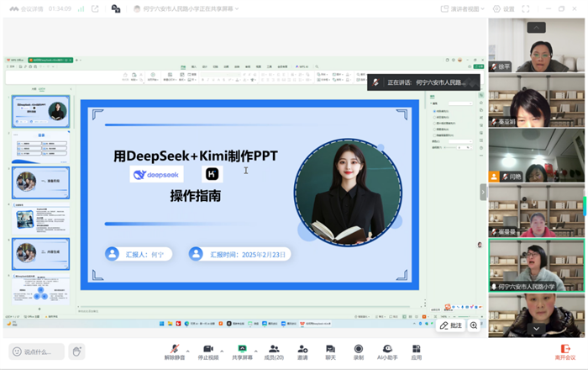The image size is (588, 370).
Task: Click the network signal strength icon
Action: click(x=81, y=8)
